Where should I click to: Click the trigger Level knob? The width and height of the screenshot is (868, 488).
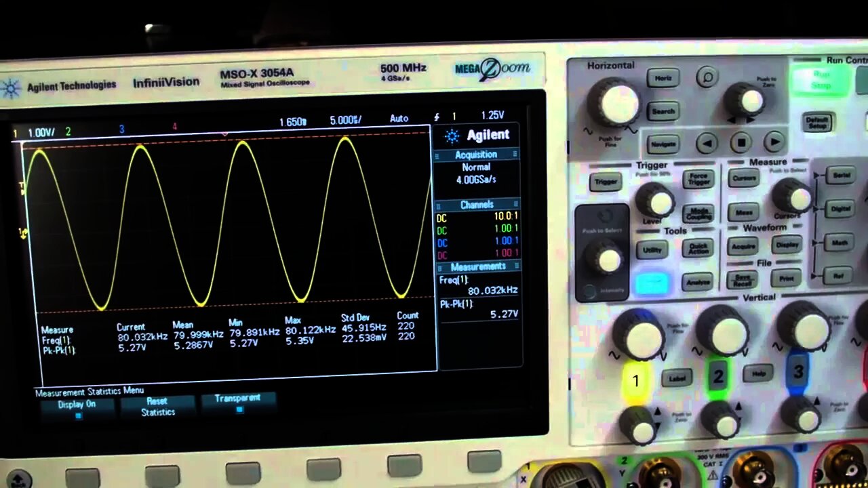655,200
